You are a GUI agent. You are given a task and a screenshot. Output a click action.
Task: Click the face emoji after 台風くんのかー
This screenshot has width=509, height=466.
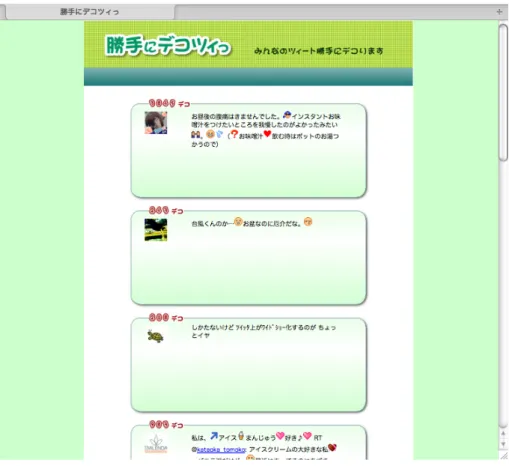point(238,221)
